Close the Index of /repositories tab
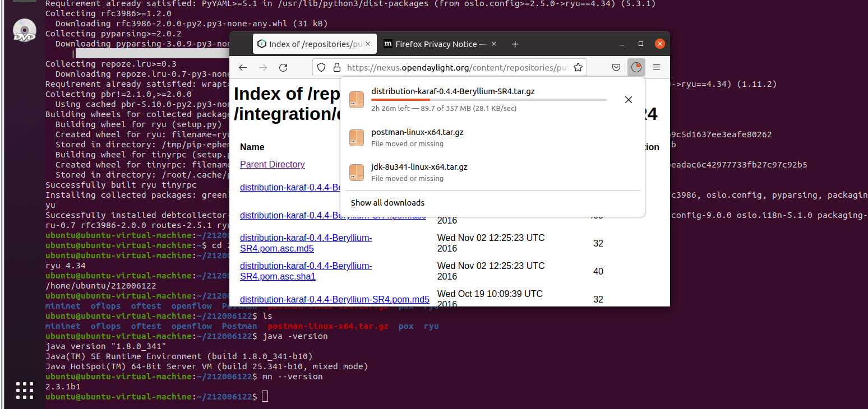868x409 pixels. [368, 44]
